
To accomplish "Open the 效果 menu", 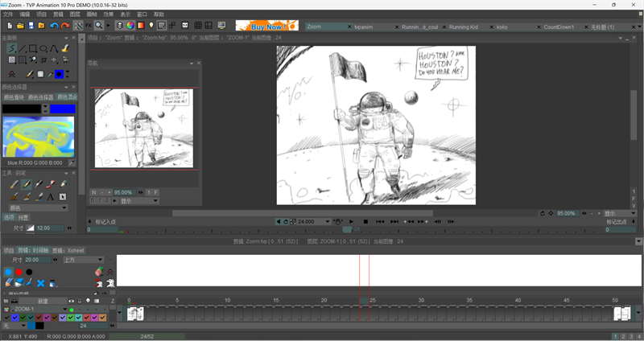I will tap(109, 14).
